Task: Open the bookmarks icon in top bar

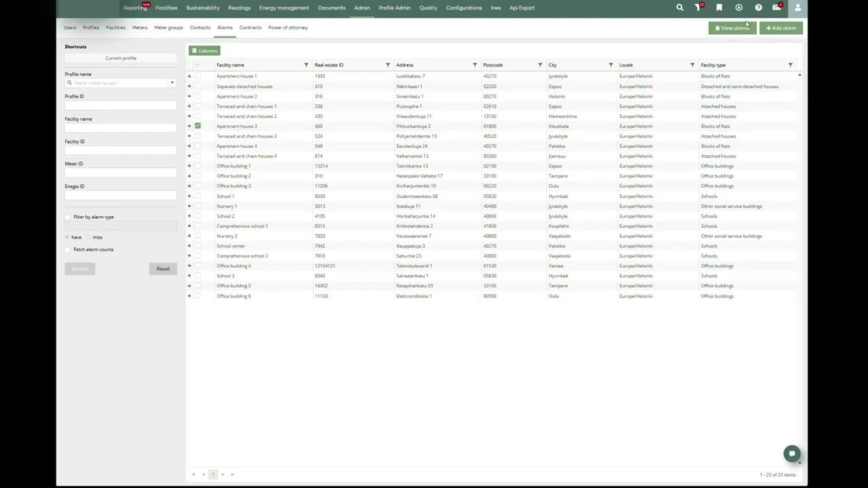Action: (719, 7)
